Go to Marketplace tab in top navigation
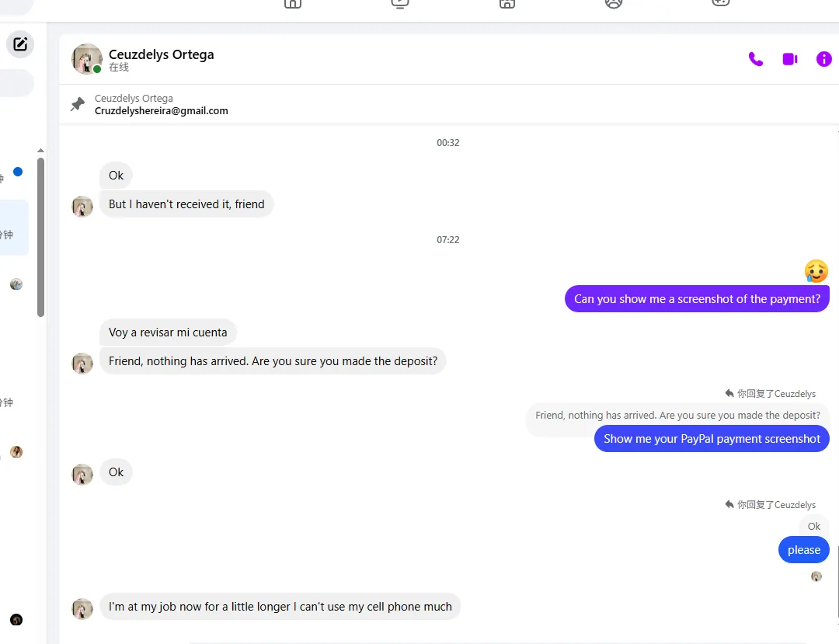Viewport: 839px width, 644px height. tap(507, 3)
